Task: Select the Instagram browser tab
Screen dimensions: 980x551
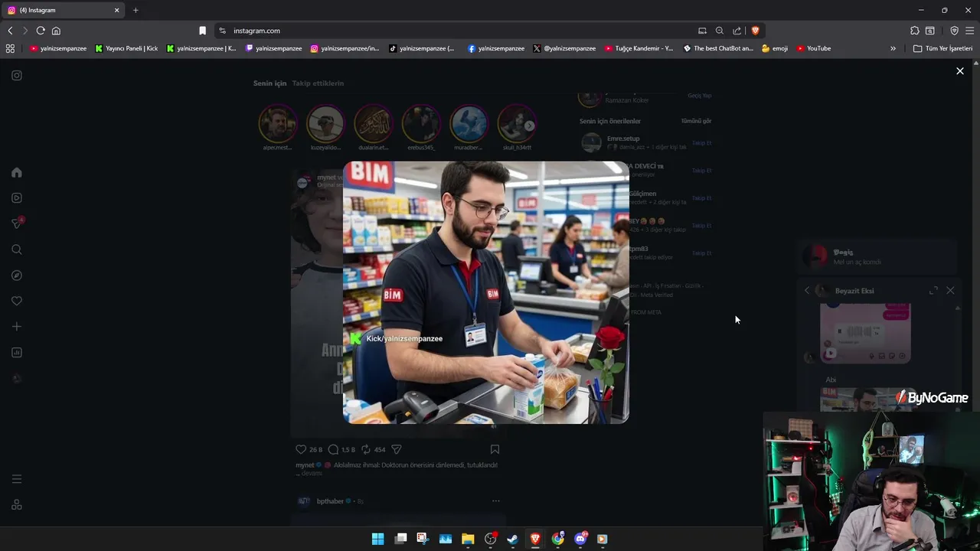Action: pos(64,10)
